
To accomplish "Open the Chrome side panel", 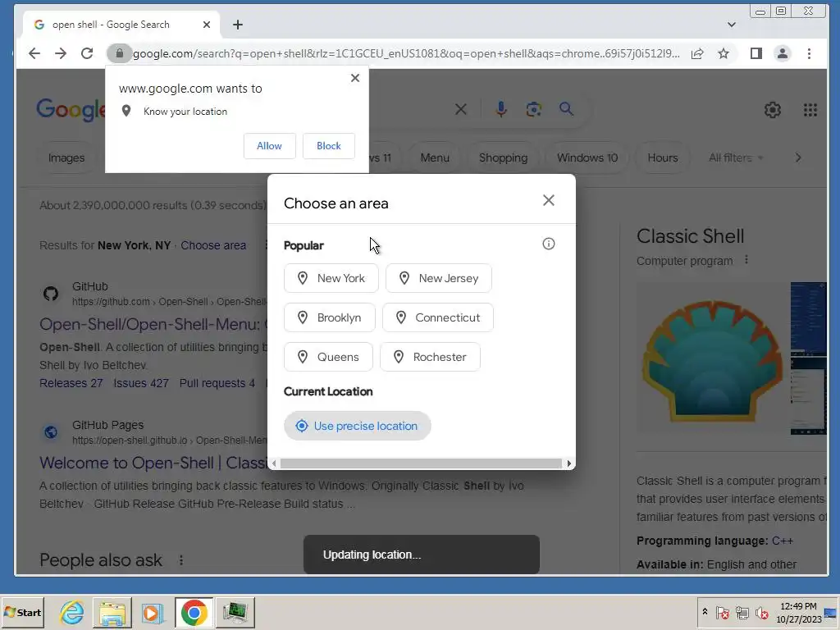I will [x=756, y=53].
